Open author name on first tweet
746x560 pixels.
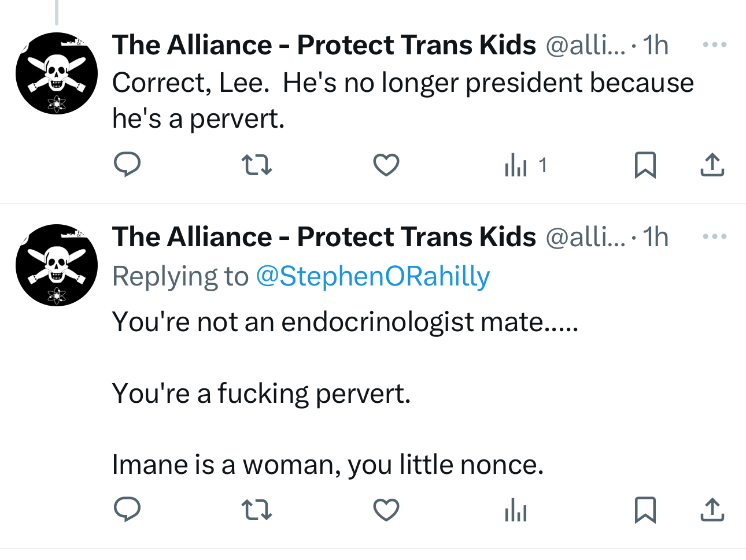(x=324, y=45)
